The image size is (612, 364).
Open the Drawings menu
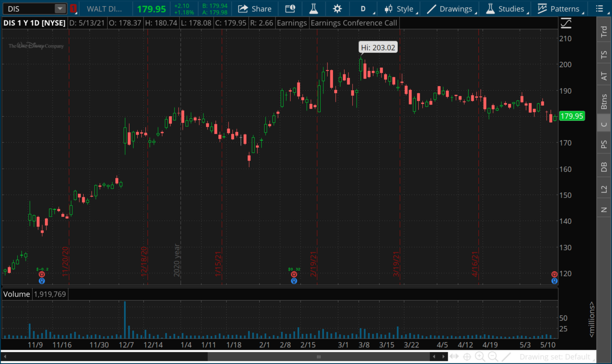click(x=451, y=9)
